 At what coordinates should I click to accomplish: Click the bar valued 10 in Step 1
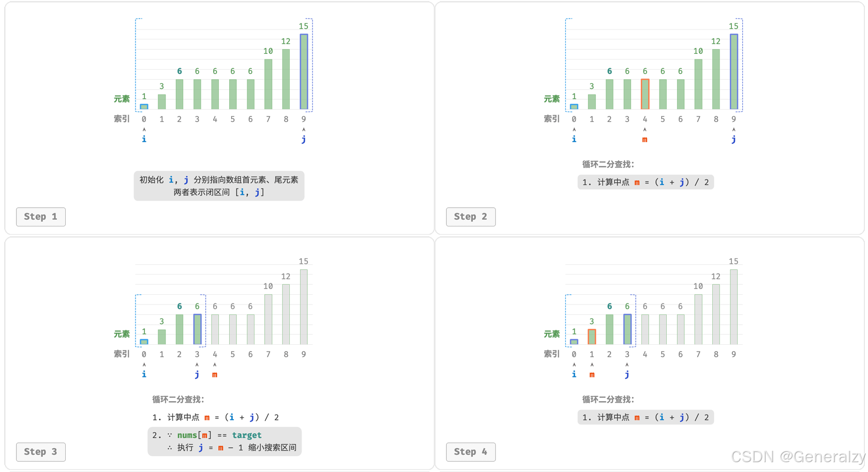coord(268,84)
